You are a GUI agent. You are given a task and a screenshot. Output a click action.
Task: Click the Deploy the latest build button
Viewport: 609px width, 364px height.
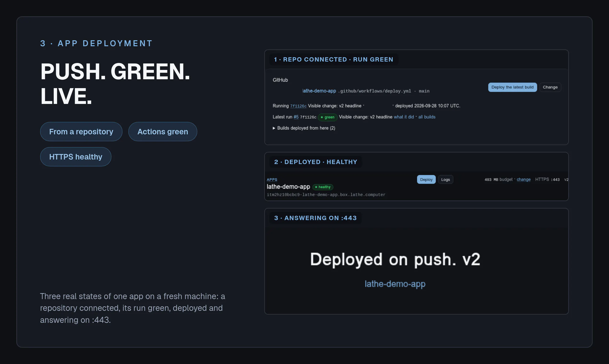click(512, 87)
